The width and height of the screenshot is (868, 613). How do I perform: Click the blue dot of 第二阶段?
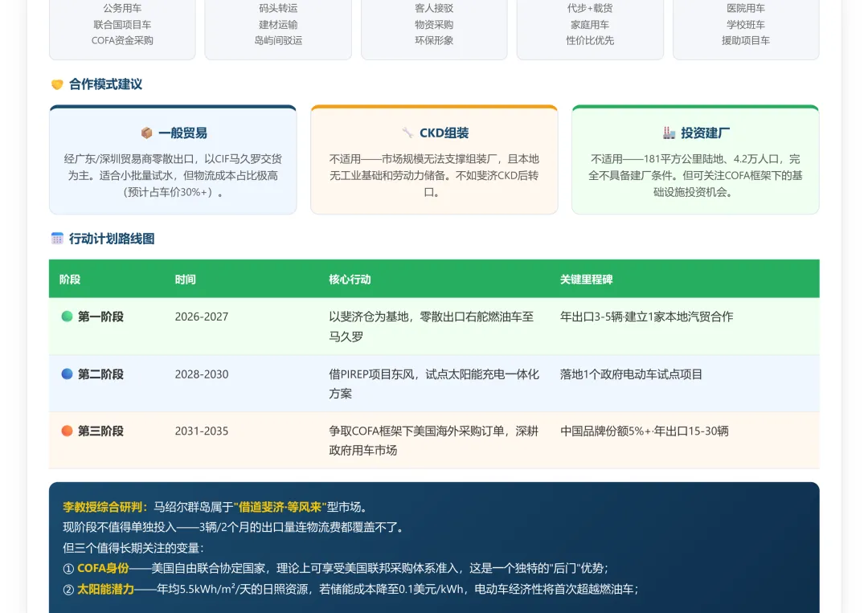tap(67, 374)
